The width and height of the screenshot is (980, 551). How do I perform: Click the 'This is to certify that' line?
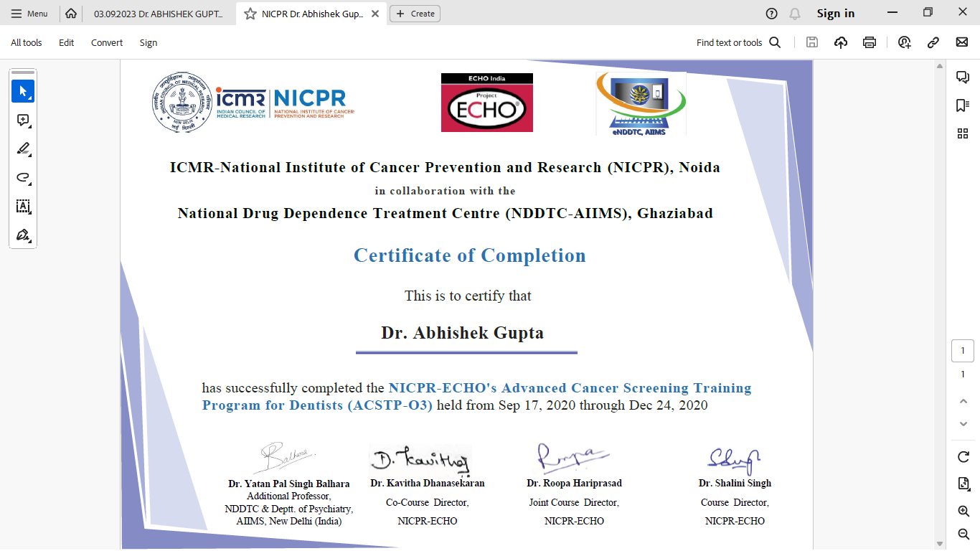[468, 296]
